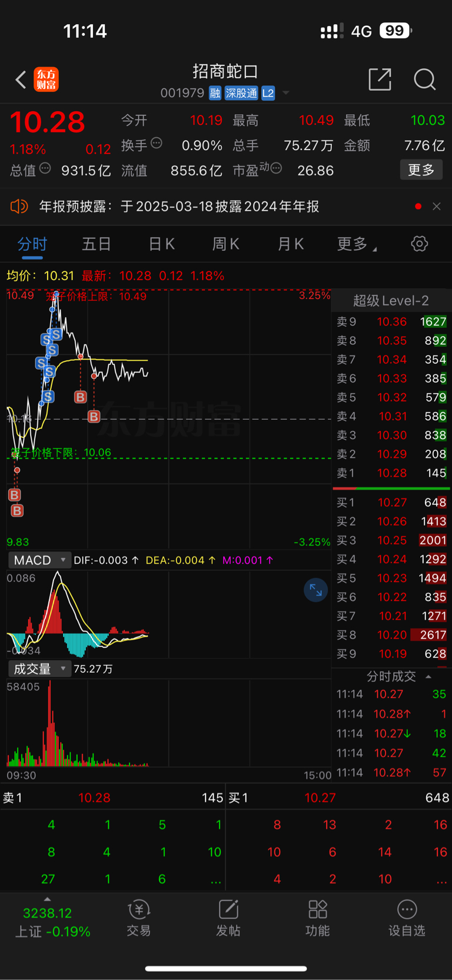The image size is (452, 980).
Task: Tap the 设自选 watchlist icon
Action: click(x=407, y=918)
